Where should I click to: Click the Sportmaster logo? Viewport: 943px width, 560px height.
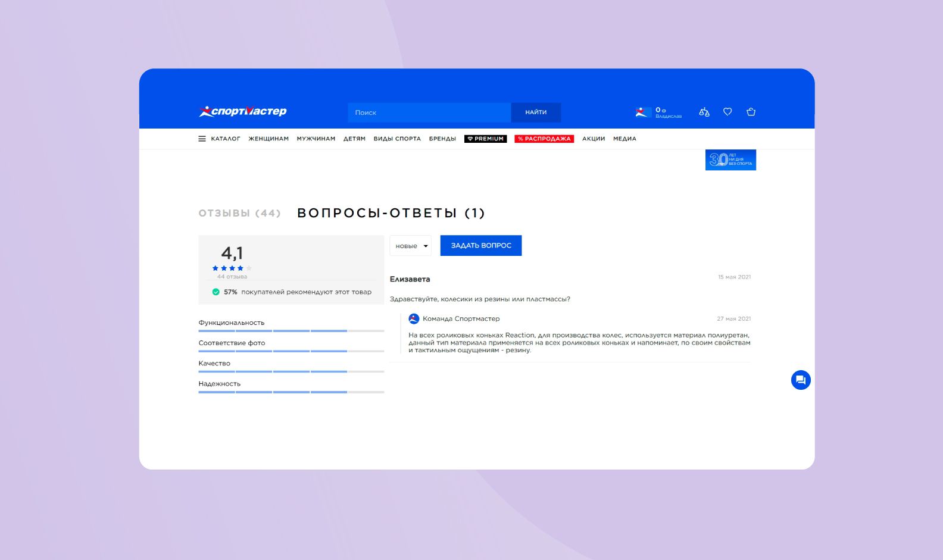pos(242,111)
